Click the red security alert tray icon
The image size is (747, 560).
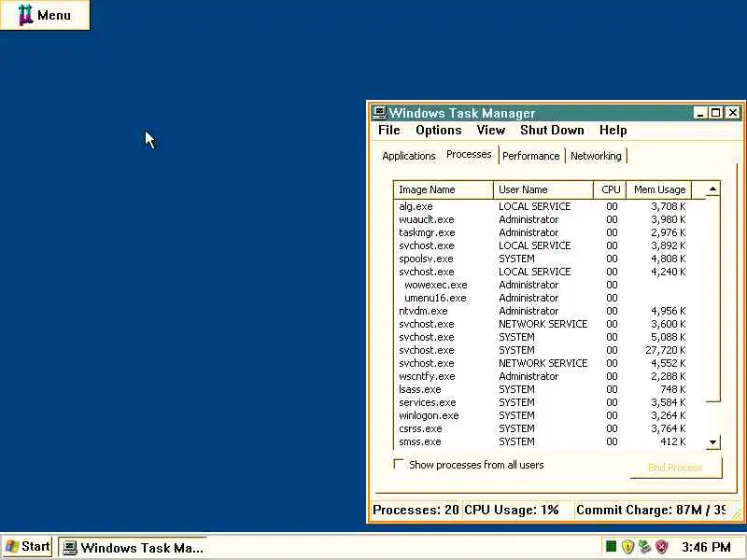pyautogui.click(x=661, y=547)
